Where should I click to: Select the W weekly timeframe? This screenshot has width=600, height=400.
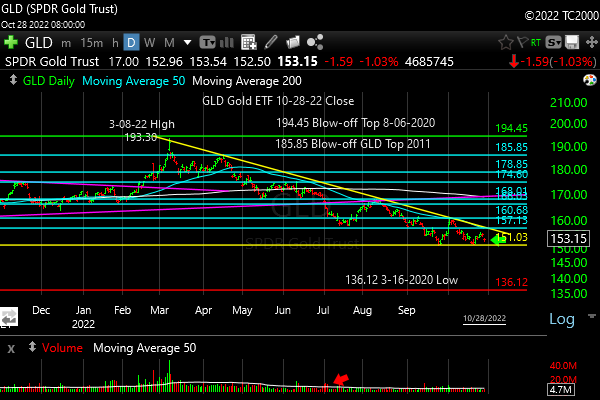click(x=149, y=43)
